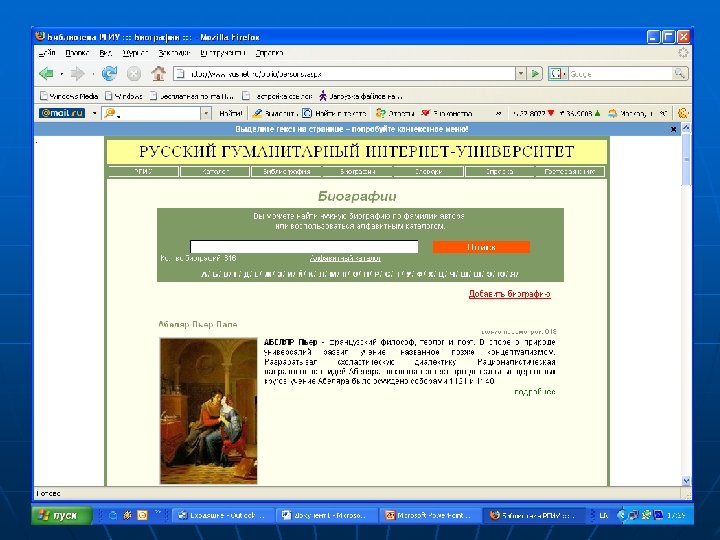This screenshot has width=720, height=540.
Task: Open the Справка menu
Action: pyautogui.click(x=269, y=53)
